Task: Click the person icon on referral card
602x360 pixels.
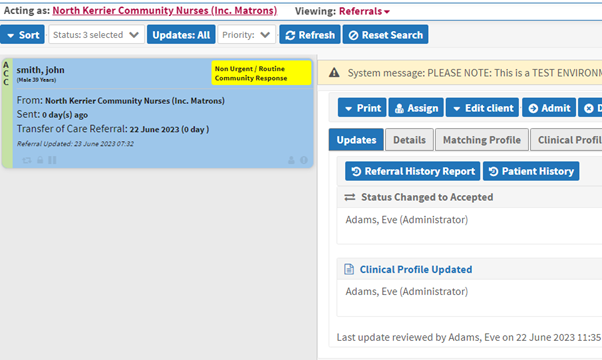Action: 291,160
